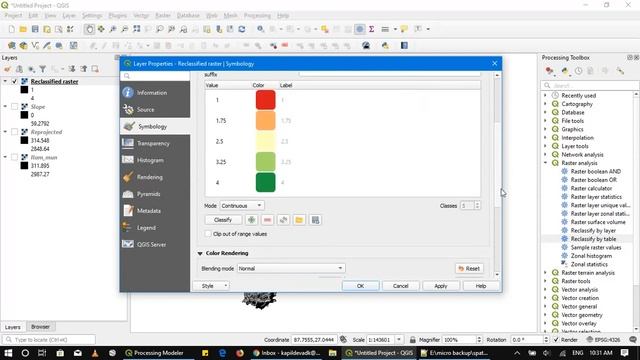Click the Classify button
Image resolution: width=640 pixels, height=360 pixels.
click(x=223, y=220)
